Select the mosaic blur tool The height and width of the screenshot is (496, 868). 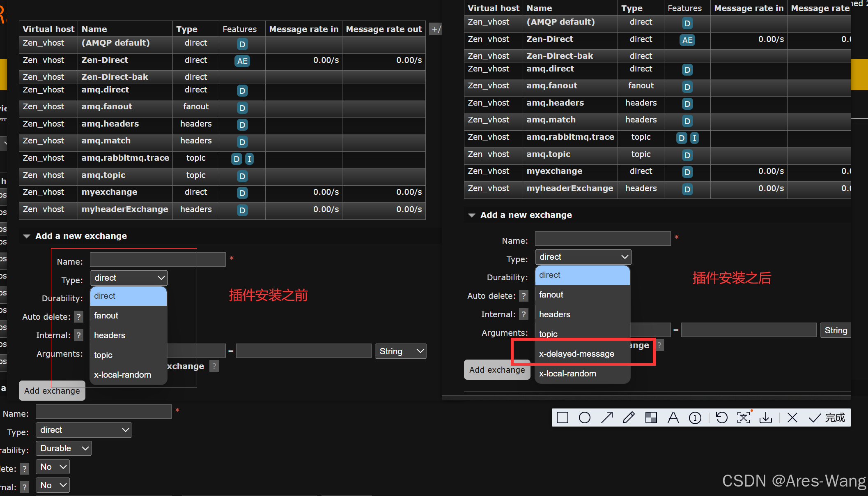(651, 418)
